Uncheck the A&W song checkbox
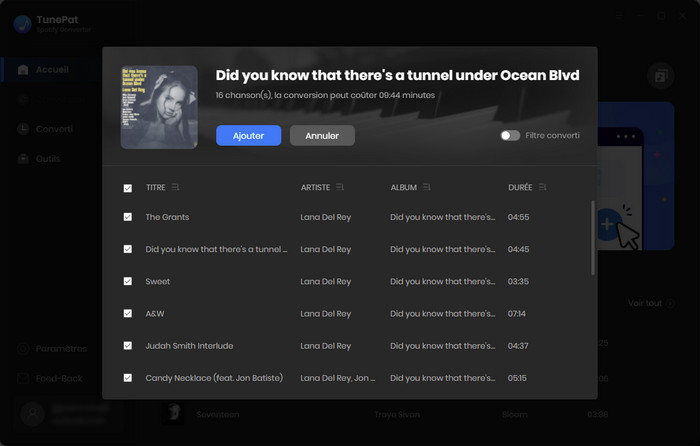Image resolution: width=700 pixels, height=446 pixels. [x=128, y=313]
